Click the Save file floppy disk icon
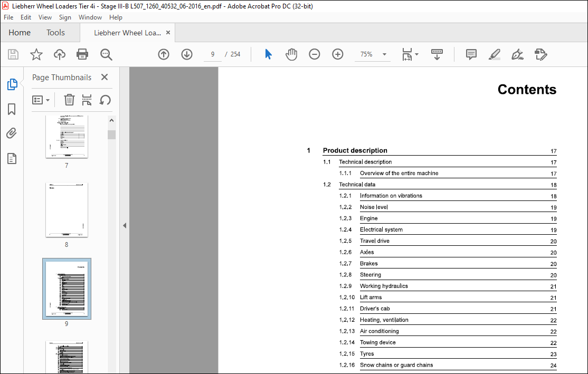588x374 pixels. tap(13, 54)
